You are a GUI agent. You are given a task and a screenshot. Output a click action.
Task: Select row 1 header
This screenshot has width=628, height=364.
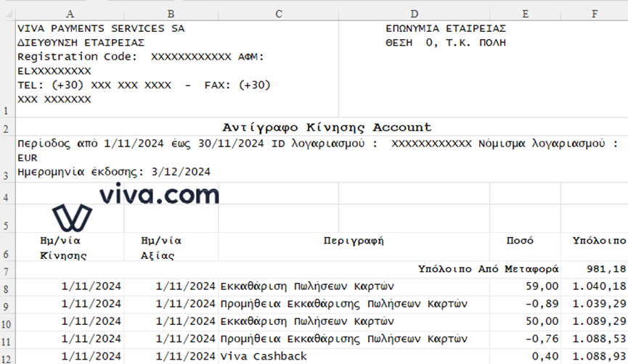point(7,69)
